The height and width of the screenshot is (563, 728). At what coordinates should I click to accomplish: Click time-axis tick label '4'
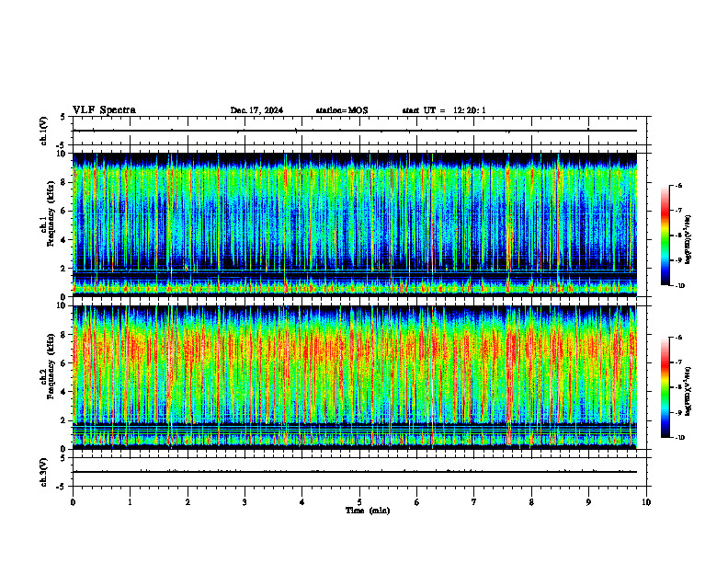pos(301,502)
